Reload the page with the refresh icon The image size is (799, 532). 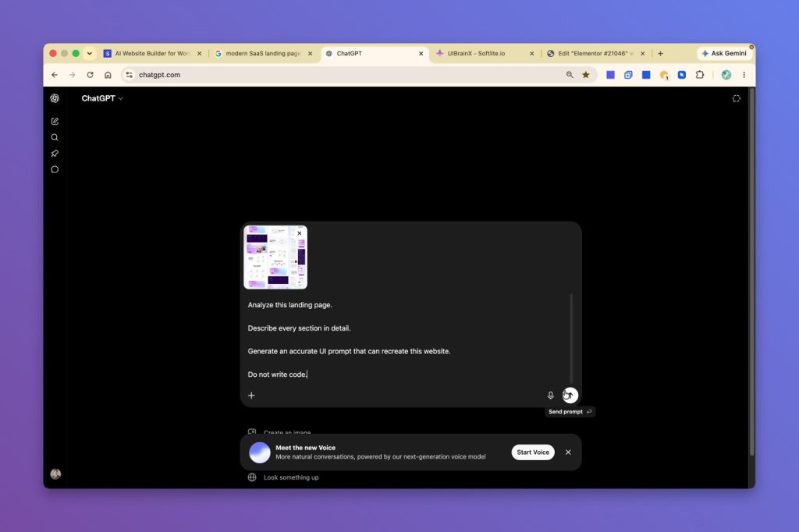click(x=91, y=75)
